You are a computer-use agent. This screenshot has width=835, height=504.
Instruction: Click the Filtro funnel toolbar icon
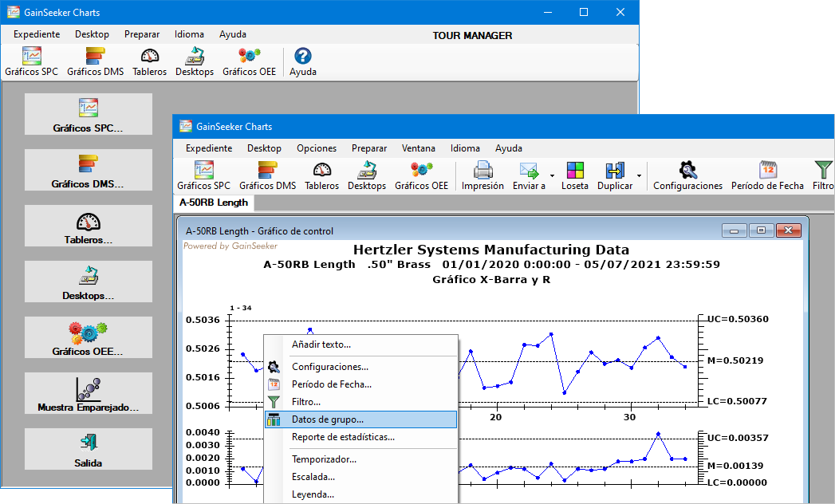click(823, 170)
